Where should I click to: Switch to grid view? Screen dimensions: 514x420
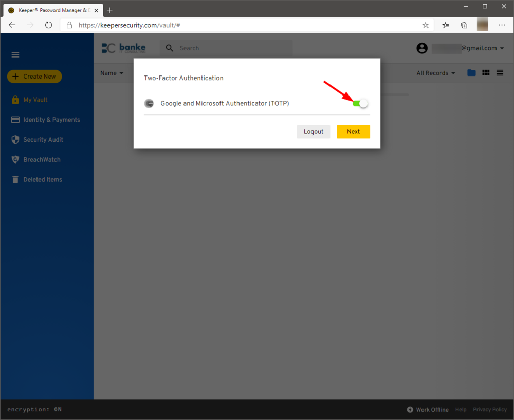click(486, 73)
